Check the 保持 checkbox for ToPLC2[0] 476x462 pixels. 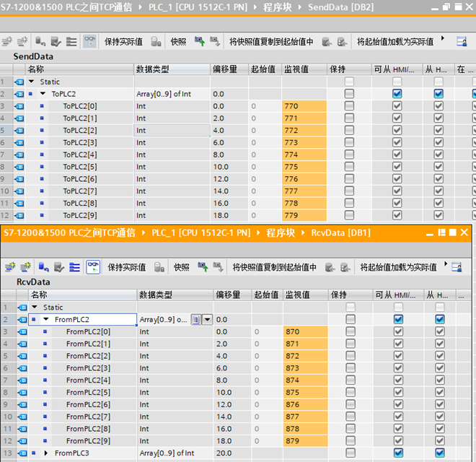[x=350, y=106]
